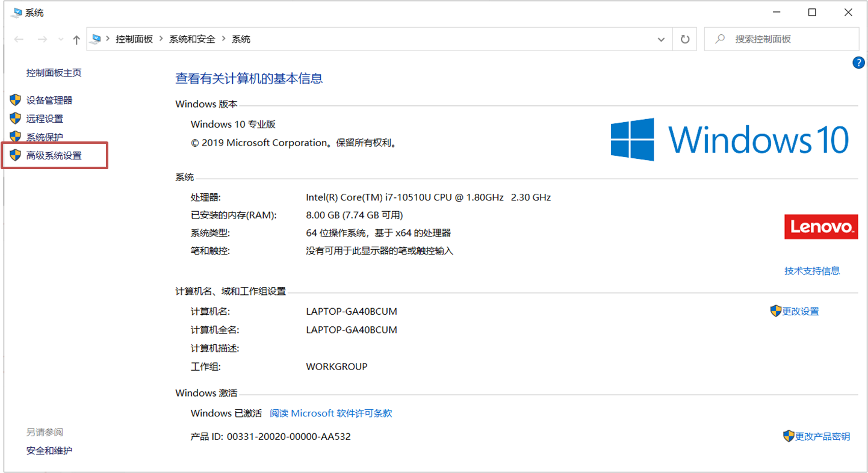This screenshot has height=473, width=868.
Task: Open 系统保护 from the sidebar
Action: coord(45,137)
